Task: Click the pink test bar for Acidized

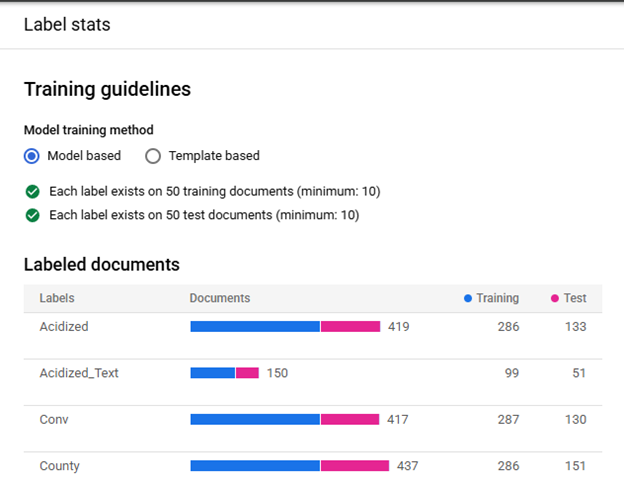Action: [x=350, y=327]
